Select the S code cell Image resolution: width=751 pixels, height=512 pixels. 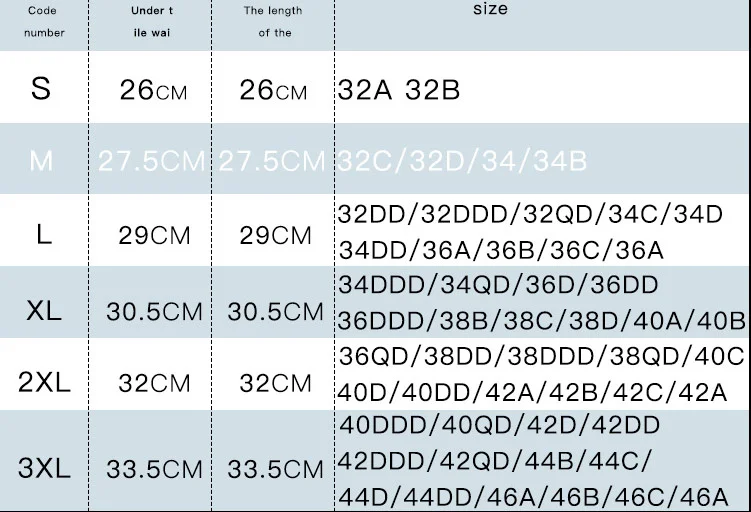pos(41,89)
